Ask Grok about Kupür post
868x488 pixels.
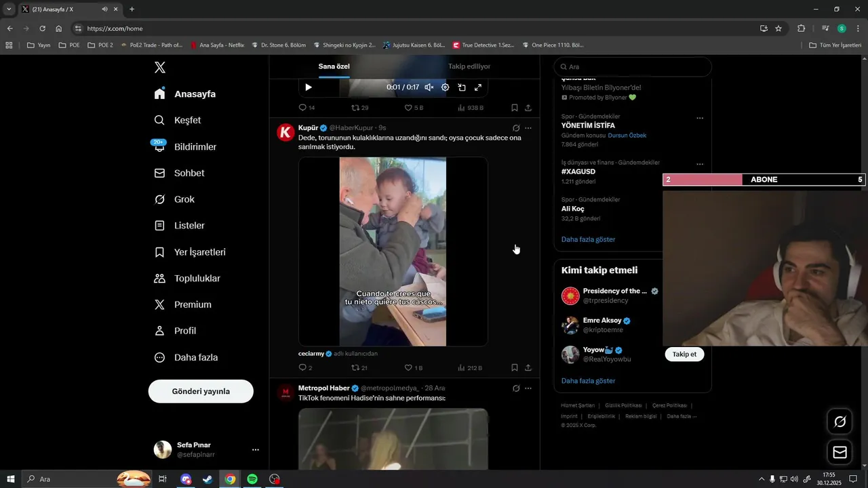pyautogui.click(x=516, y=128)
